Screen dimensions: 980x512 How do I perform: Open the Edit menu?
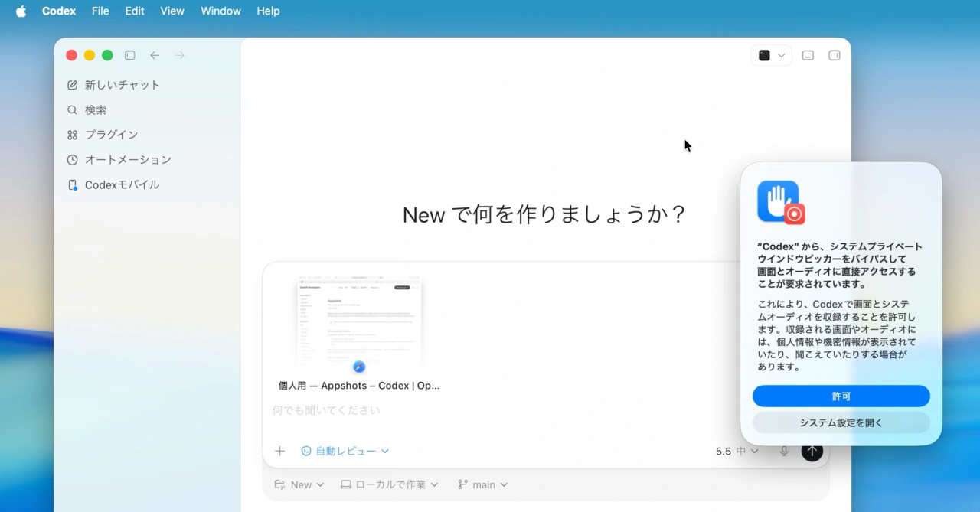[x=135, y=11]
